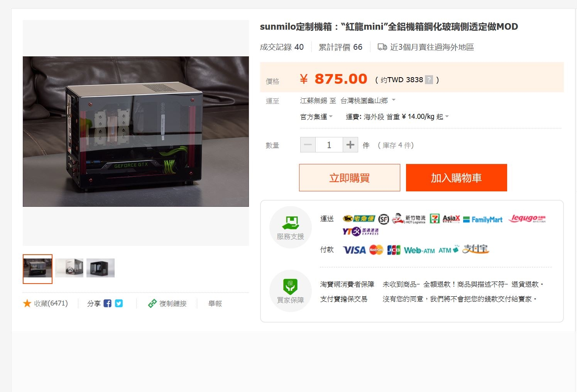Viewport: 577px width, 392px height.
Task: Click the Alipay 支付宝 payment logo
Action: 475,249
